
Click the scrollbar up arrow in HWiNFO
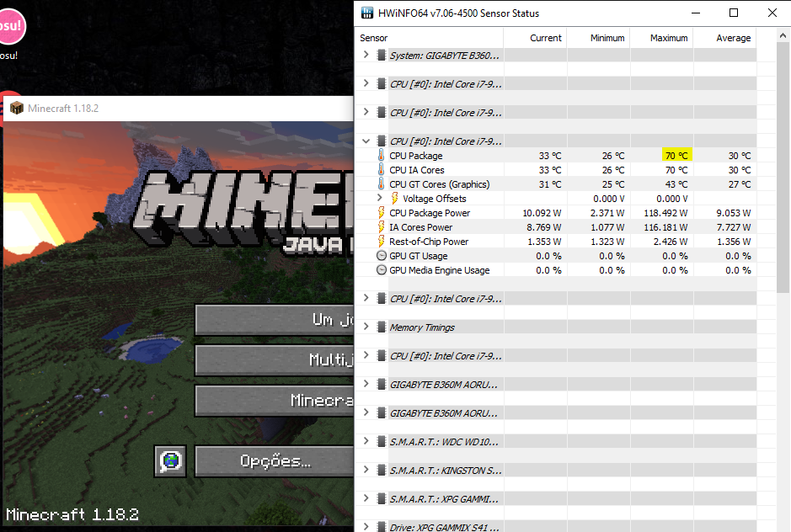pos(783,36)
